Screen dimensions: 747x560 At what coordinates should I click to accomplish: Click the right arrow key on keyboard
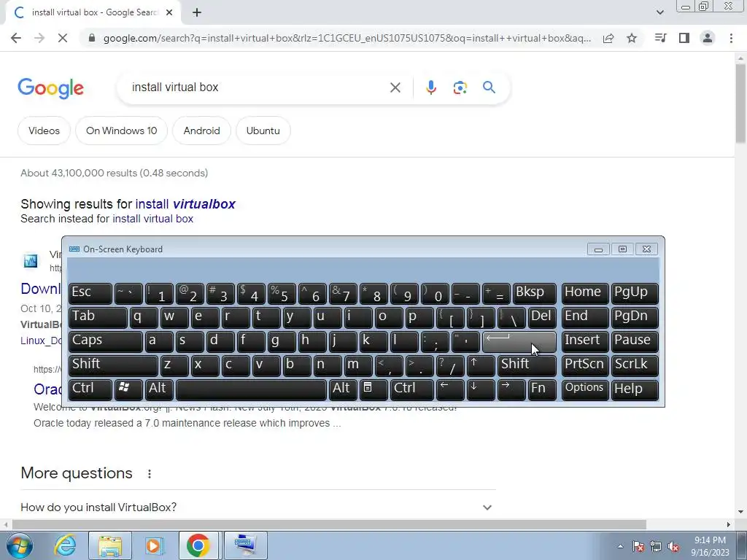[x=511, y=389]
